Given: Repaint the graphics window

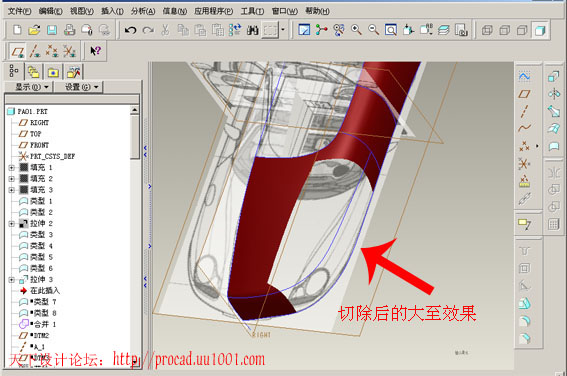Looking at the screenshot, I should (x=304, y=30).
